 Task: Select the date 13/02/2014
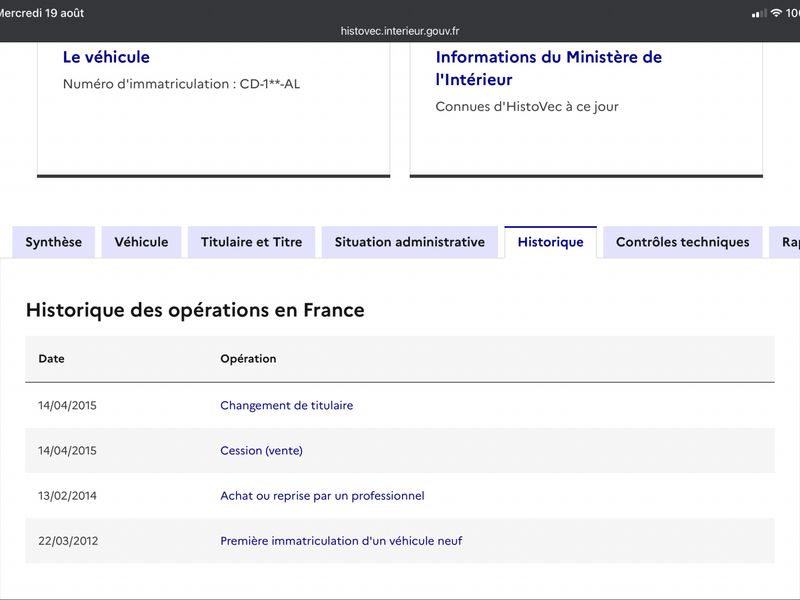[67, 496]
